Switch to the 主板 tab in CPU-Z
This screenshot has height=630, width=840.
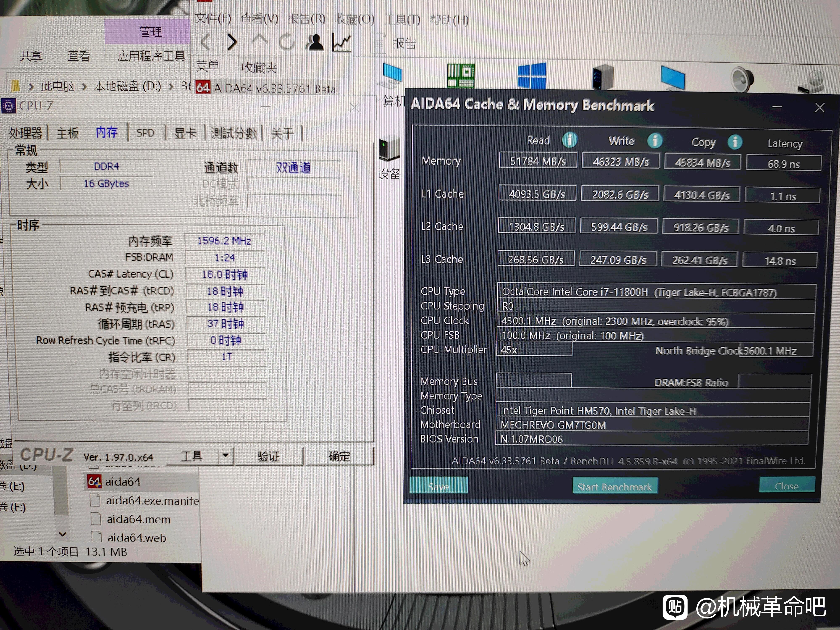pyautogui.click(x=68, y=133)
